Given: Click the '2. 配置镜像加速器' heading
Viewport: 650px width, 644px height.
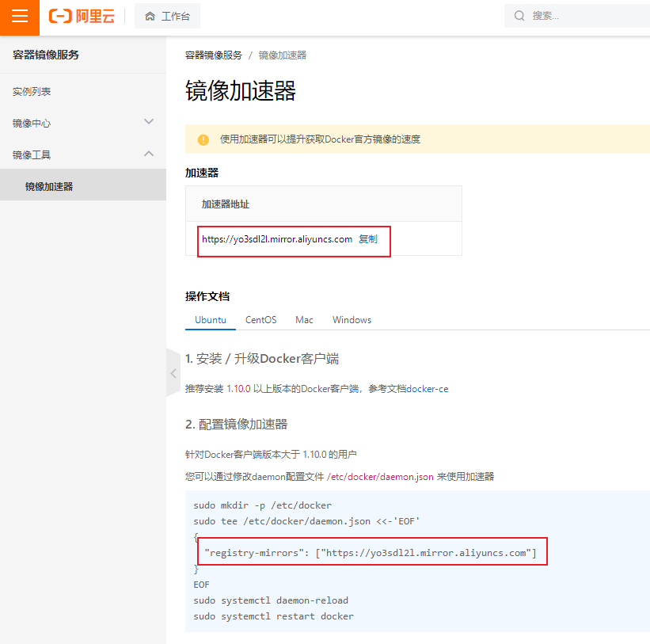Looking at the screenshot, I should tap(236, 425).
